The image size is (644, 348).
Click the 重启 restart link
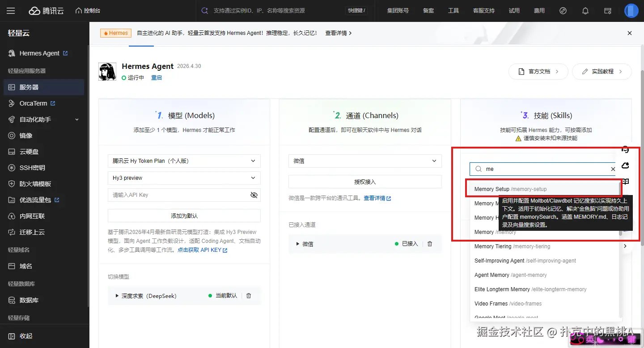coord(157,78)
